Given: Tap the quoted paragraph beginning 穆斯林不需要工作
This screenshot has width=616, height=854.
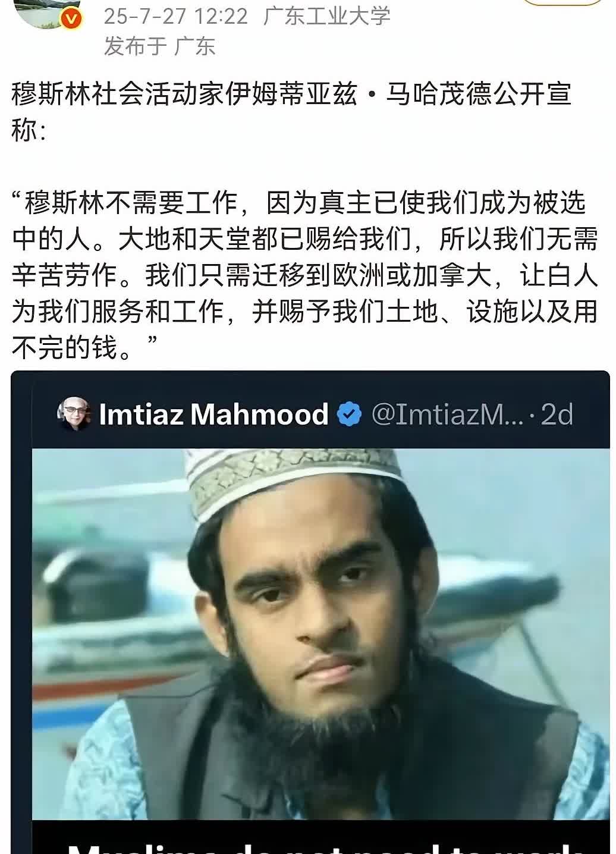Looking at the screenshot, I should [304, 275].
